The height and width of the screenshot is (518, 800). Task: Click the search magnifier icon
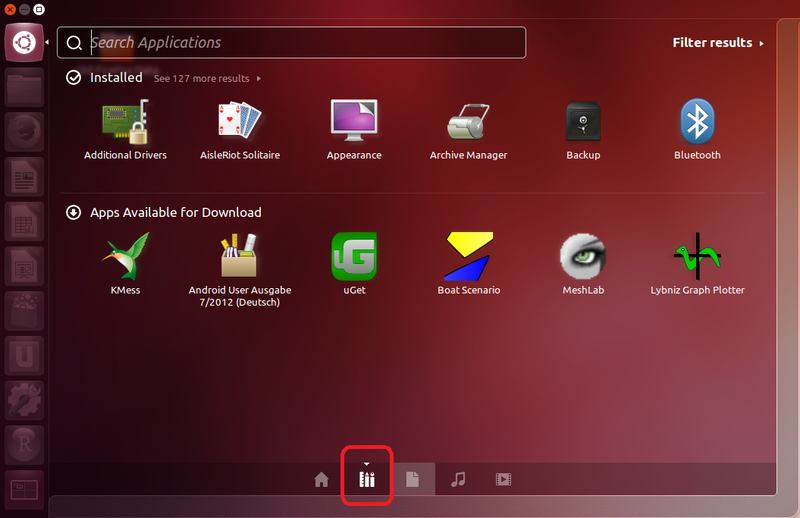coord(74,43)
